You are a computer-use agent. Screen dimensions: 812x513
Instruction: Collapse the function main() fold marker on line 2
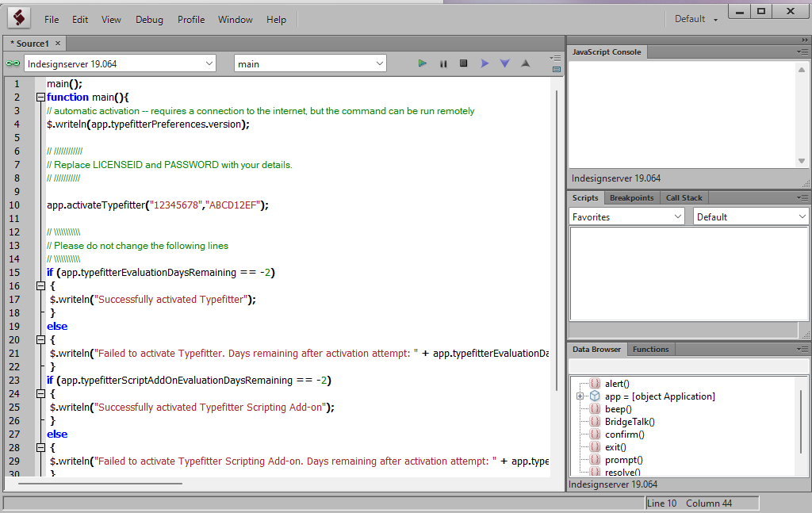coord(40,97)
